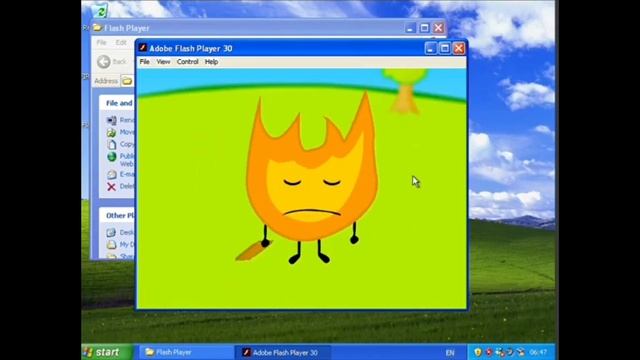Click the E-mail task envelope icon
640x360 pixels.
tap(111, 174)
